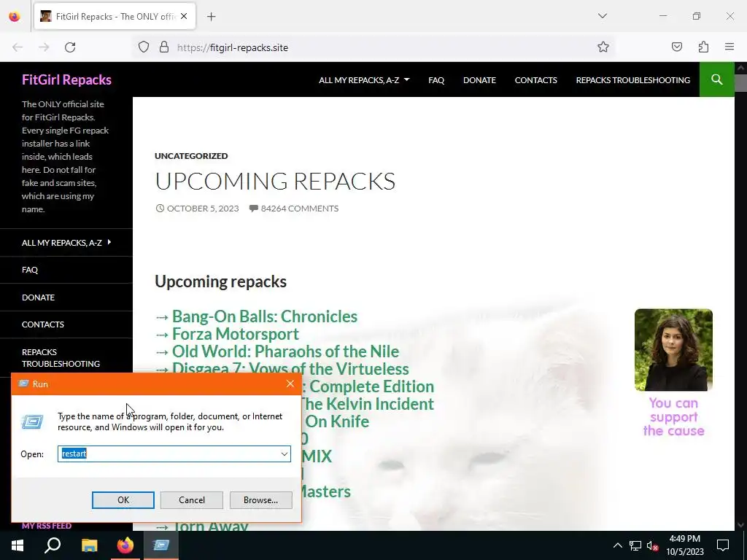Viewport: 747px width, 560px height.
Task: Open sidebar REPACKS TROUBLESHOOTING link
Action: coord(61,357)
